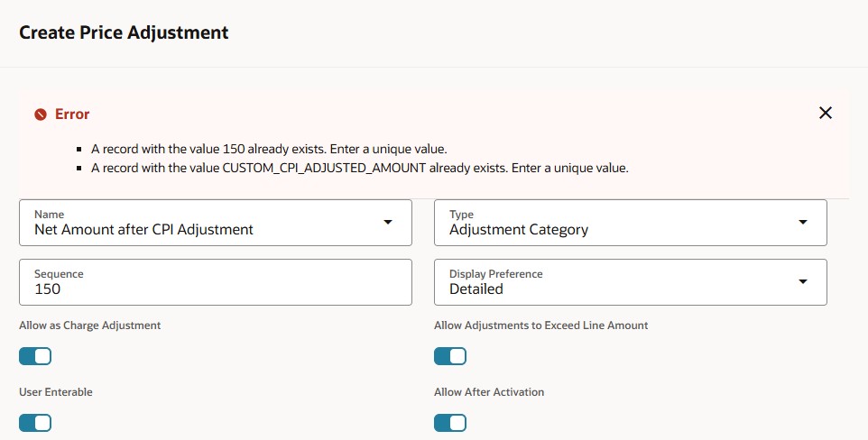Click the Allow as Charge Adjustment label

coord(89,325)
